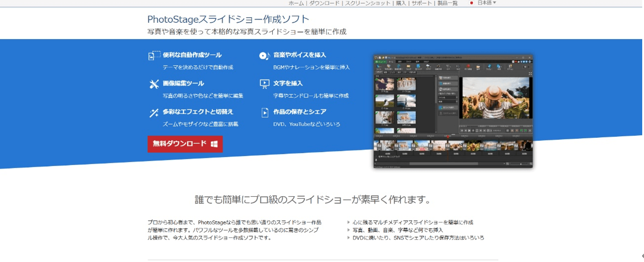Click the PhotoStageスライドショー作成ソフト page title
The image size is (644, 262).
click(228, 20)
